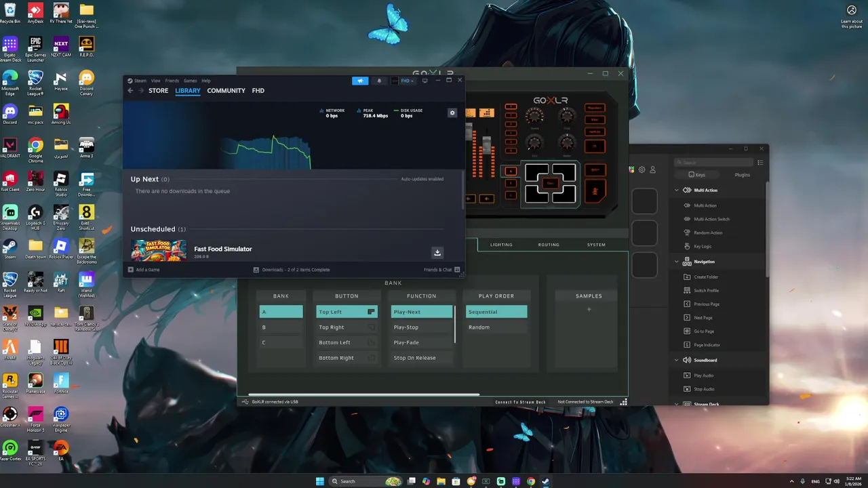
Task: Open Downloads status in Steam footer
Action: click(292, 270)
